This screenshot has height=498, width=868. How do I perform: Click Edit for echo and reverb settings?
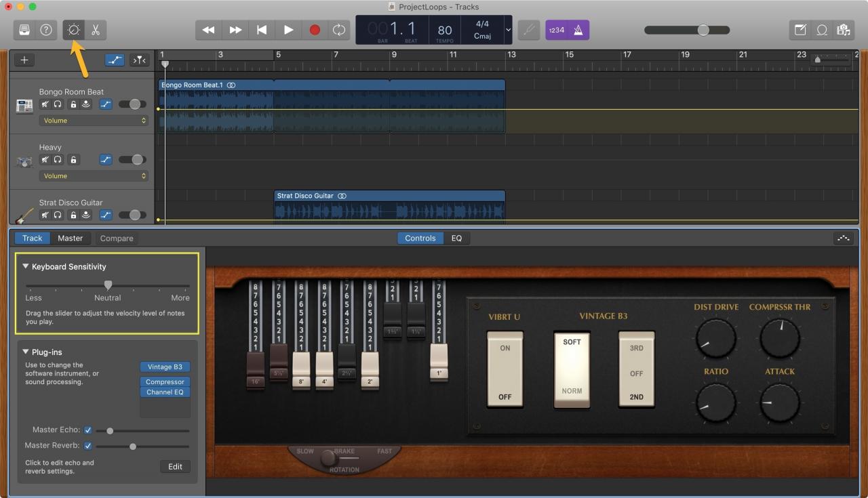pos(175,467)
